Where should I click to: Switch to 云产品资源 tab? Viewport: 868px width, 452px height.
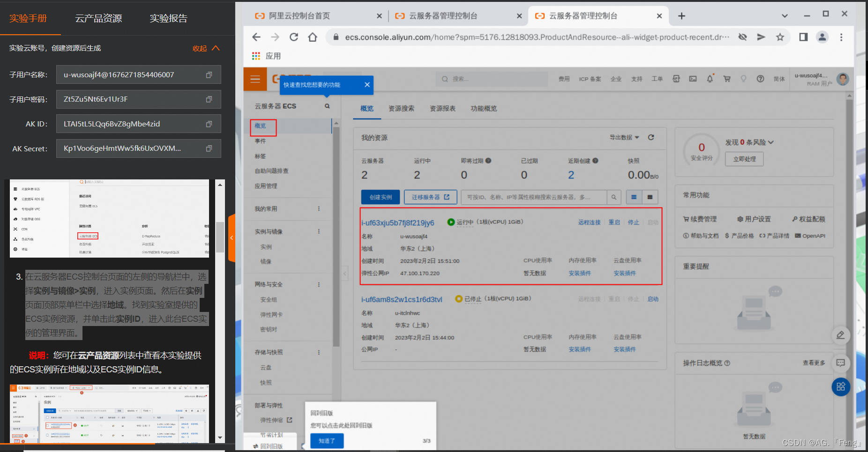[x=98, y=18]
